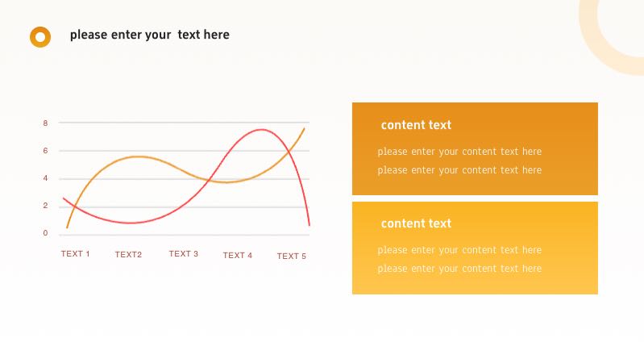This screenshot has height=363, width=644.
Task: Click the y-axis label 8
Action: [45, 123]
